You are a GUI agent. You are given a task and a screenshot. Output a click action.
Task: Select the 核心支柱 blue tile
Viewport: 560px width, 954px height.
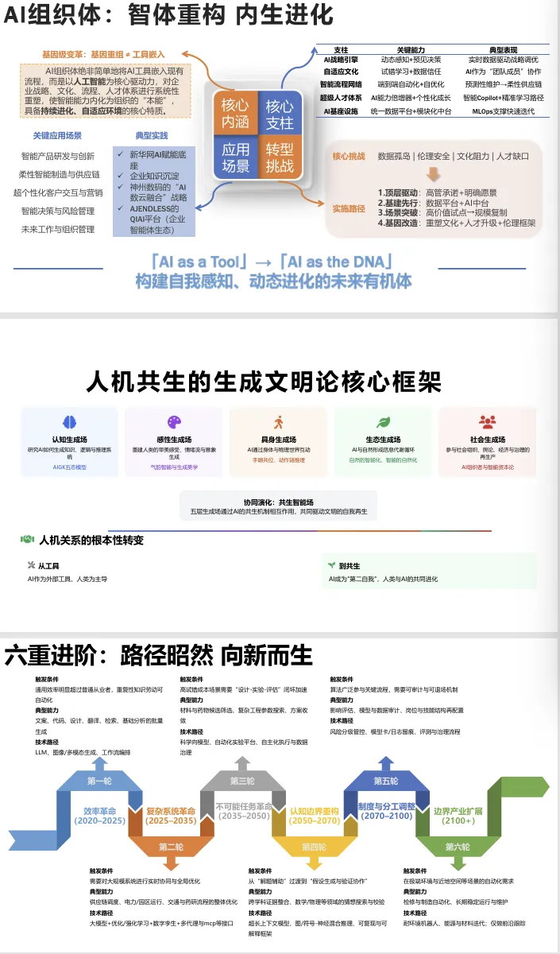[x=280, y=114]
